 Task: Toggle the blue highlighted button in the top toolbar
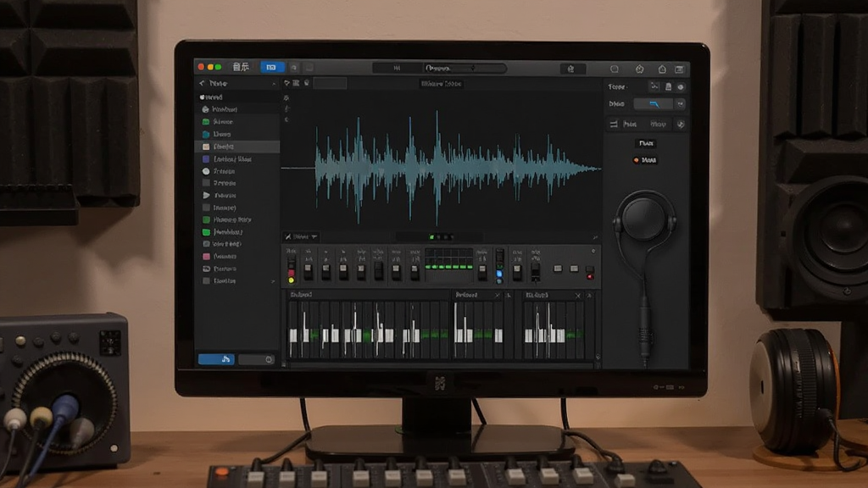(271, 67)
